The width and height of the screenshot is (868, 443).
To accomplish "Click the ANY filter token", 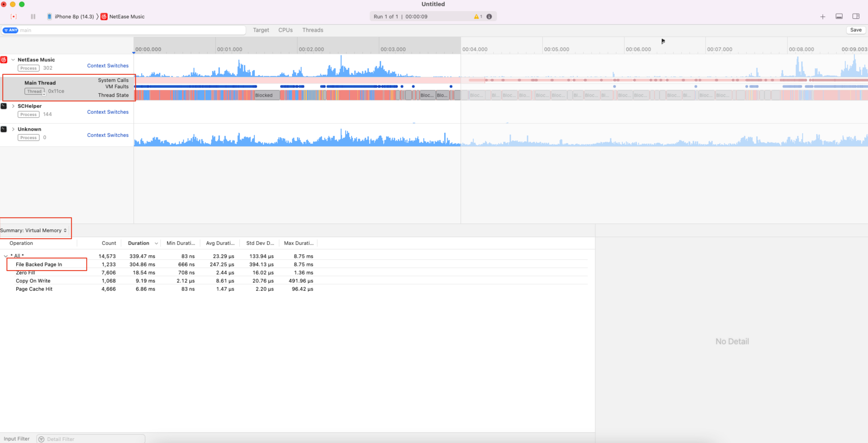I will click(10, 30).
